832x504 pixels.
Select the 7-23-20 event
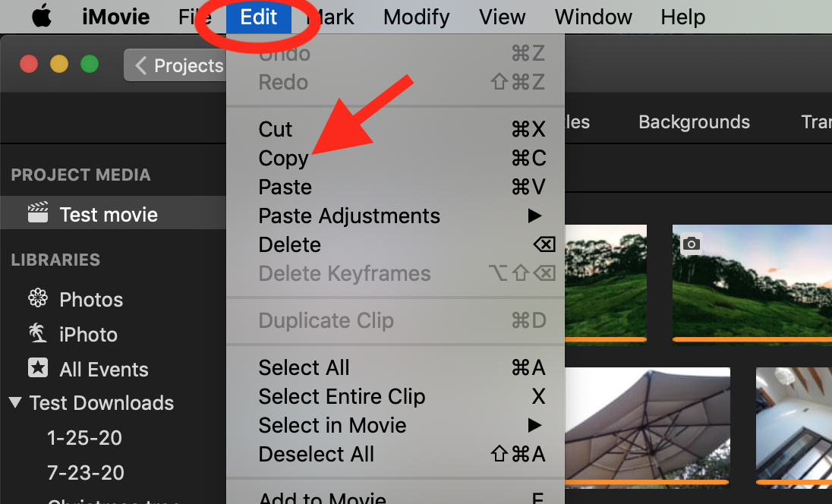(x=85, y=473)
